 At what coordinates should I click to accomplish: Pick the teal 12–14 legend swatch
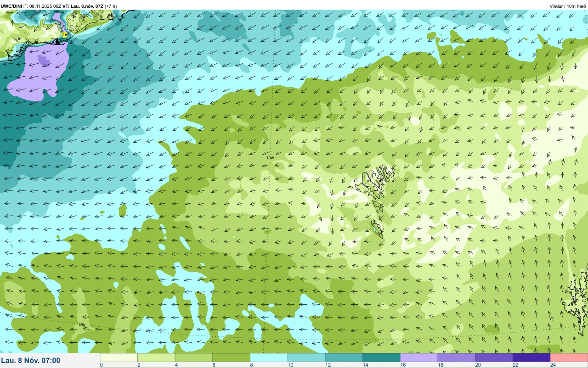(344, 357)
